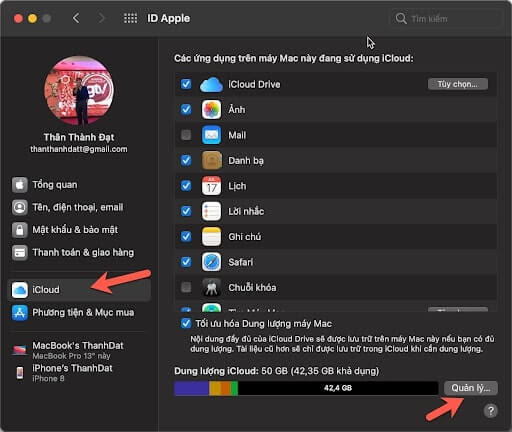This screenshot has width=512, height=432.
Task: Enable the Chuỗi khóa checkbox
Action: tap(186, 287)
